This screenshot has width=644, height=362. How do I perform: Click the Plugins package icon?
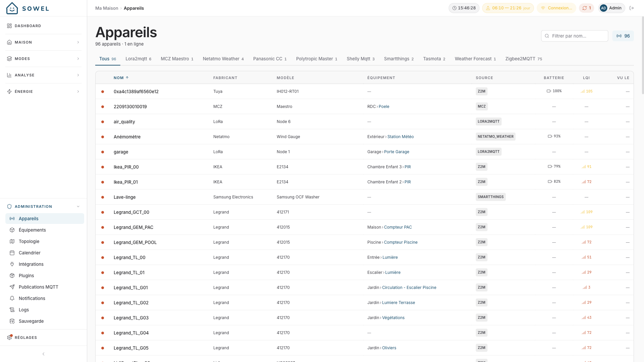(x=12, y=276)
